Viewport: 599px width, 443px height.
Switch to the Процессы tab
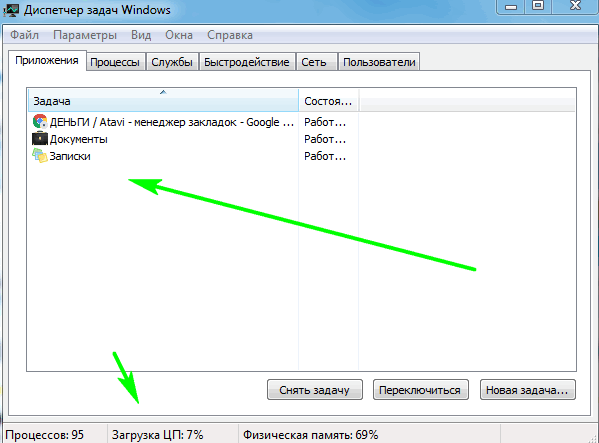(115, 62)
